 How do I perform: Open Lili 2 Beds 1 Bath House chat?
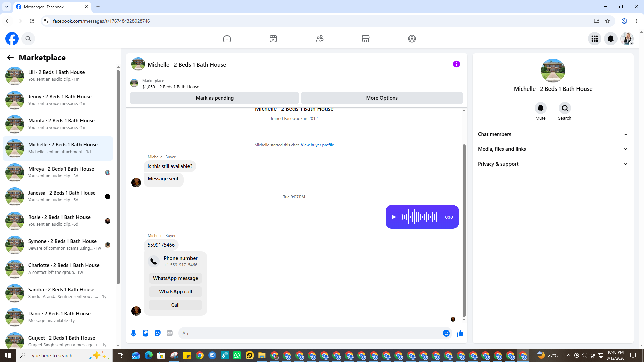(58, 76)
